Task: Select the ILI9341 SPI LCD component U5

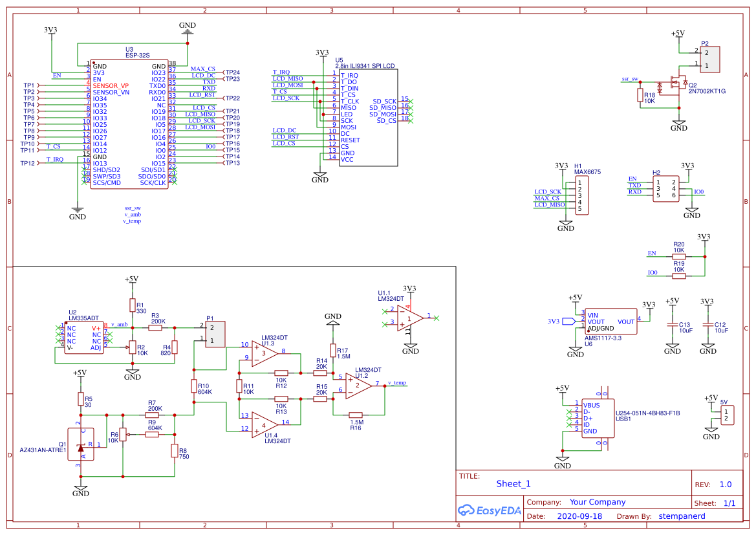Action: click(x=369, y=116)
